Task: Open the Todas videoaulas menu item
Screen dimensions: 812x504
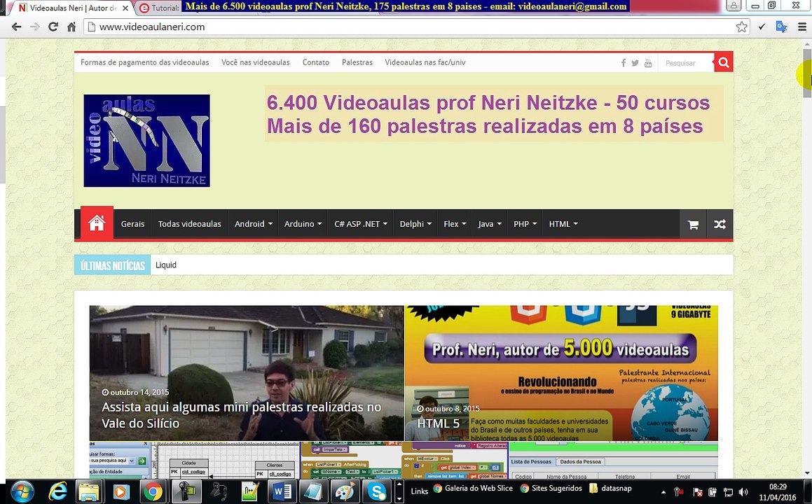Action: (x=190, y=224)
